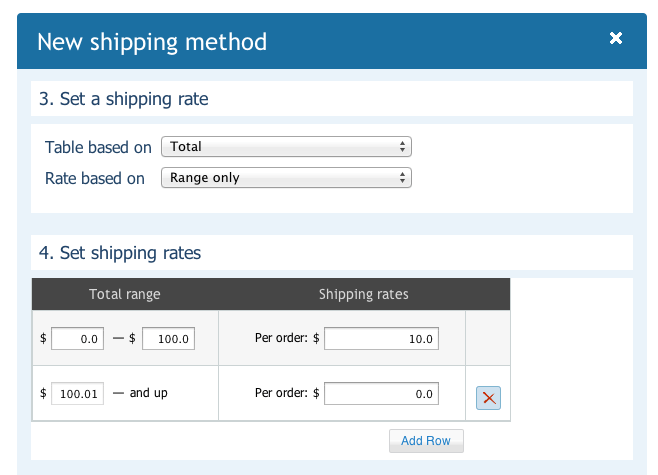
Task: Click the 'Rate based on' label
Action: point(95,178)
